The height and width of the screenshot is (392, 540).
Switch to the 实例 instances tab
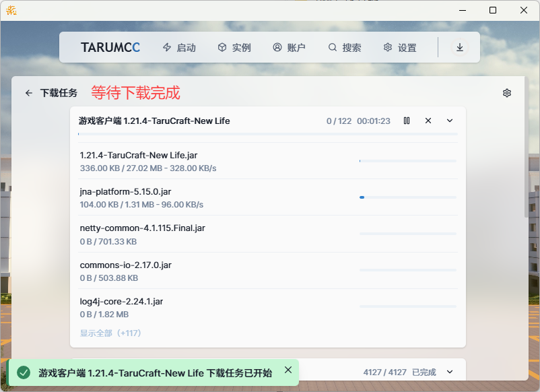234,48
